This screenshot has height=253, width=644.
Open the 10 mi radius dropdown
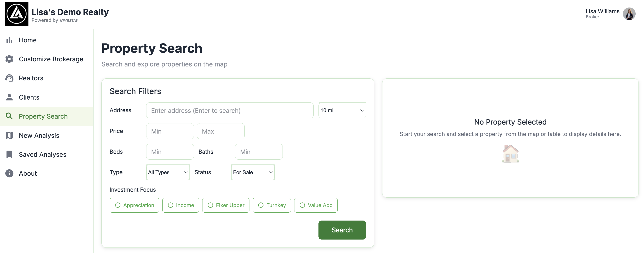point(342,110)
